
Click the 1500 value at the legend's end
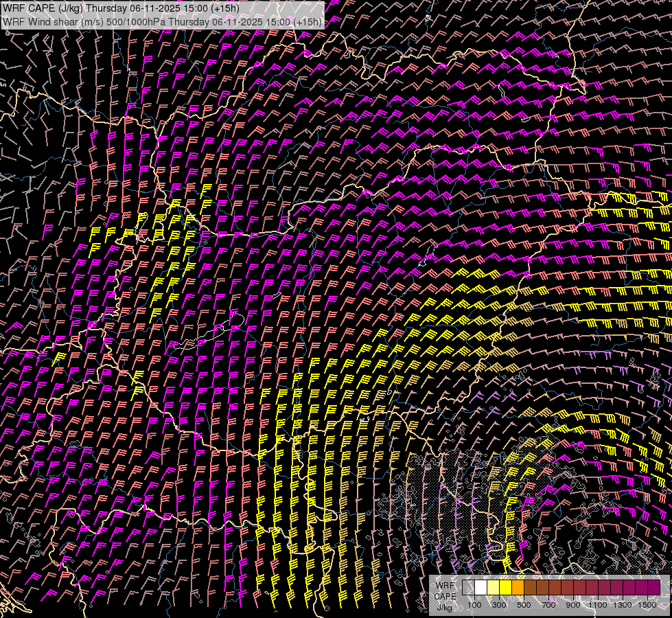[647, 605]
